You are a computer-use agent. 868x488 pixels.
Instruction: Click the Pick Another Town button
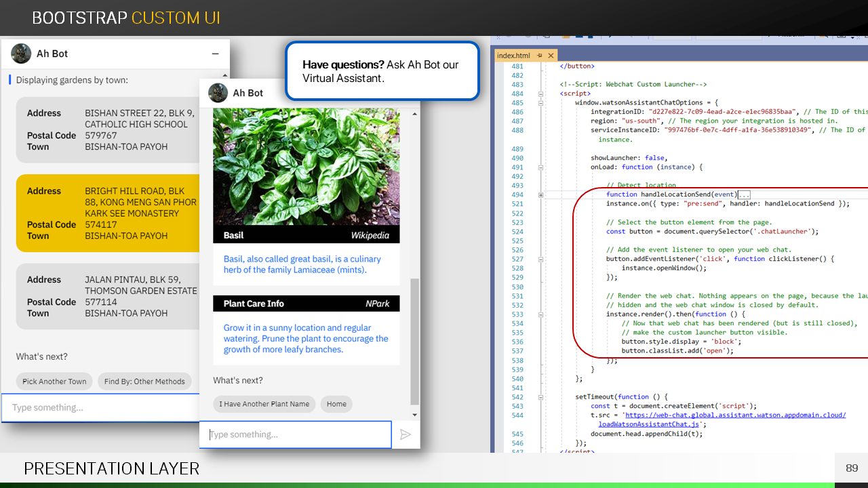[54, 382]
